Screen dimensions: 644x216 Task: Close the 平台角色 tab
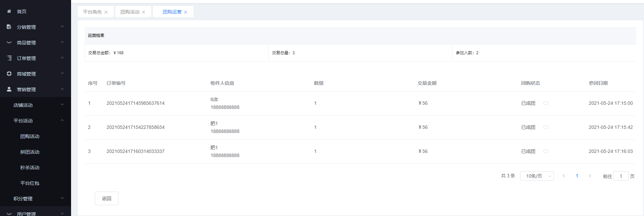point(106,12)
